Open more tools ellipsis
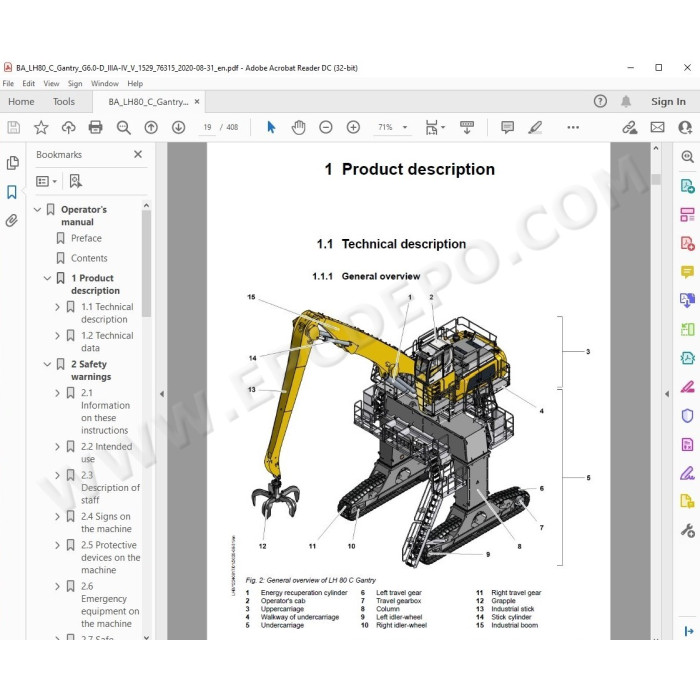This screenshot has height=700, width=700. (573, 128)
